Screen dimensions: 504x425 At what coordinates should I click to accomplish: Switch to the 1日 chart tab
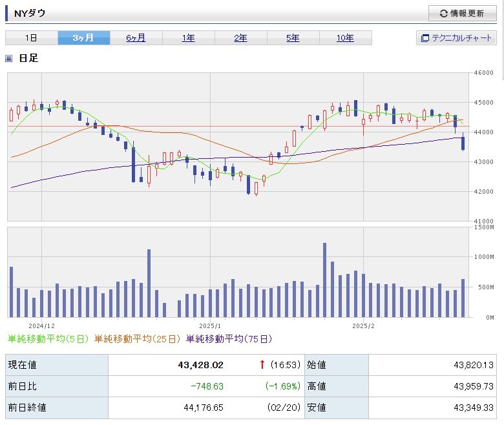point(31,38)
